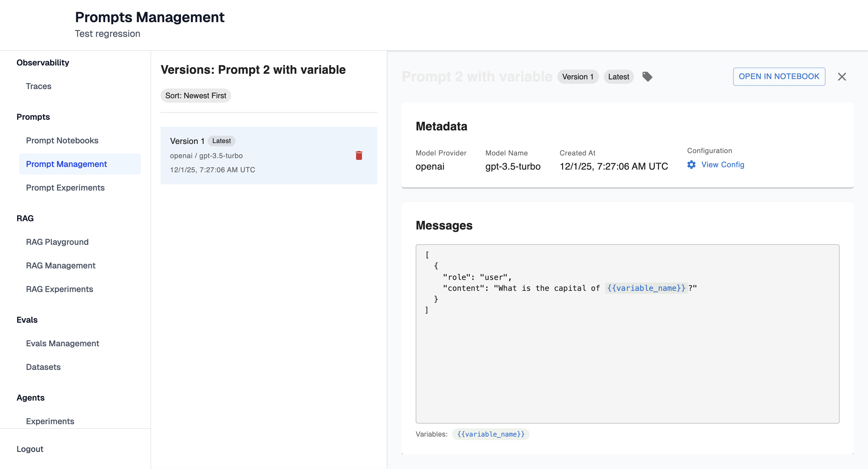Screen dimensions: 868x469
Task: Open RAG Playground
Action: tap(57, 242)
